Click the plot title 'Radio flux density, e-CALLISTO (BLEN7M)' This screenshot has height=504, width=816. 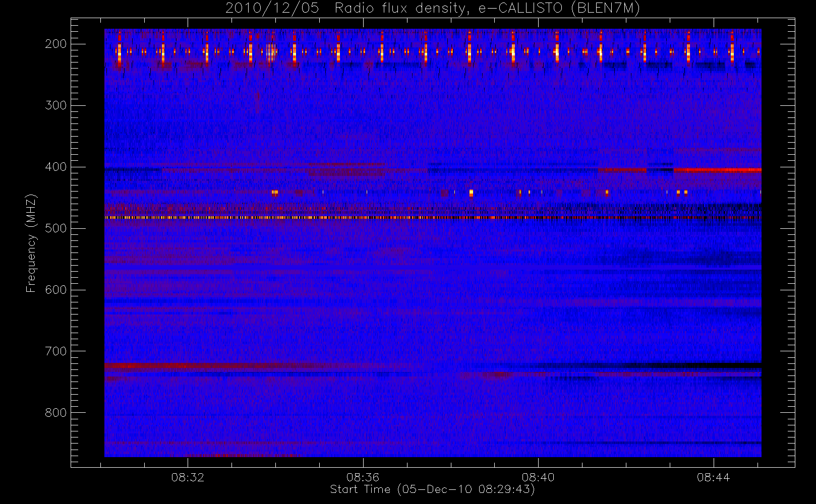(487, 9)
